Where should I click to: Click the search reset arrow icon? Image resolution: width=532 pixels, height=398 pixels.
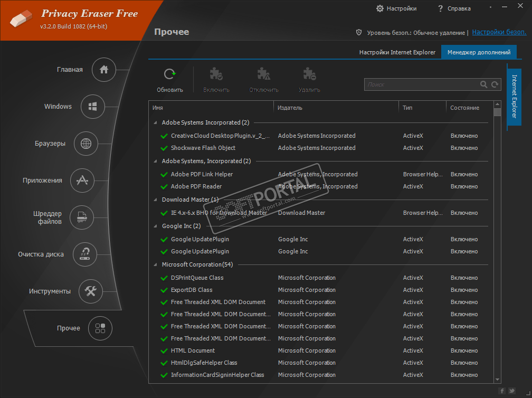495,84
